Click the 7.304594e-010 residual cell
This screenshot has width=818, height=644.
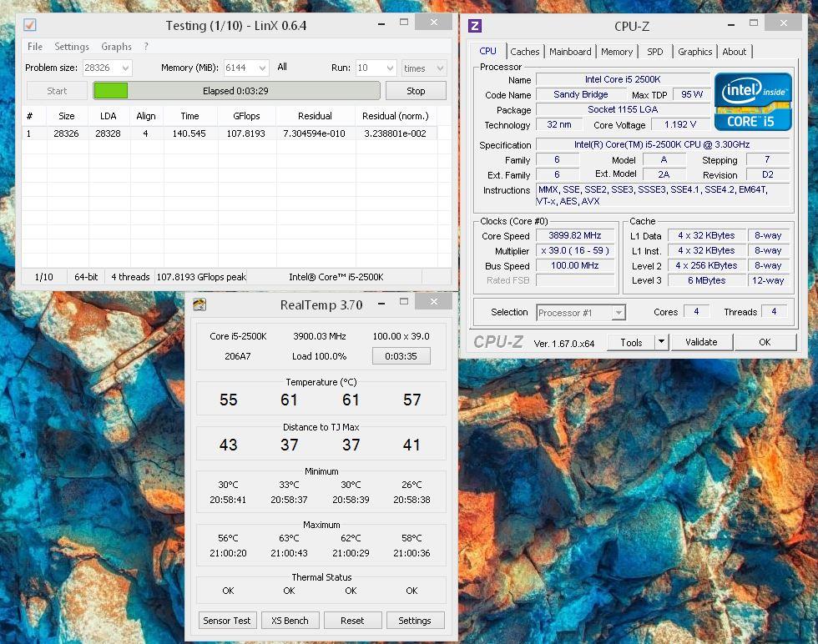pyautogui.click(x=314, y=133)
